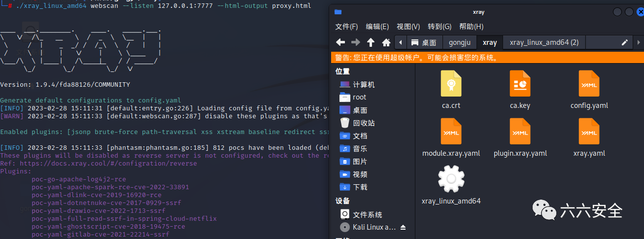The image size is (644, 239).
Task: Open the ca.crt certificate file icon
Action: coord(451,83)
